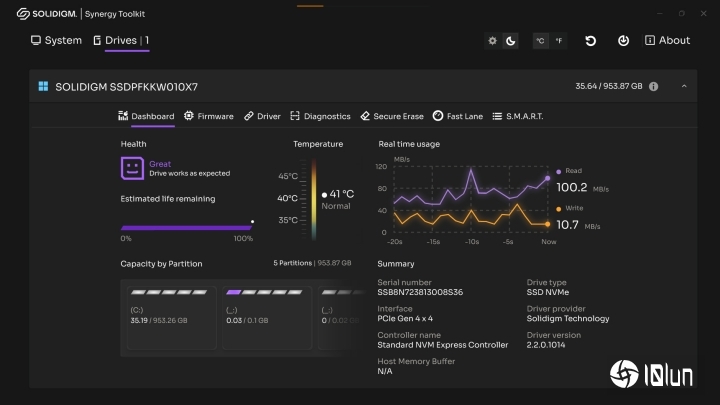Click the refresh icon in the header
Viewport: 720px width, 405px height.
tap(591, 41)
